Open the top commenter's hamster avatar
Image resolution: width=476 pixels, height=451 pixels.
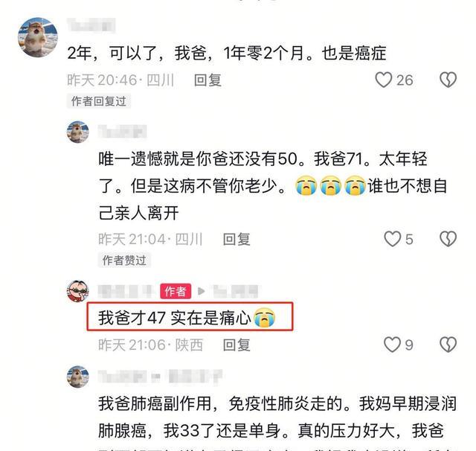click(x=38, y=37)
